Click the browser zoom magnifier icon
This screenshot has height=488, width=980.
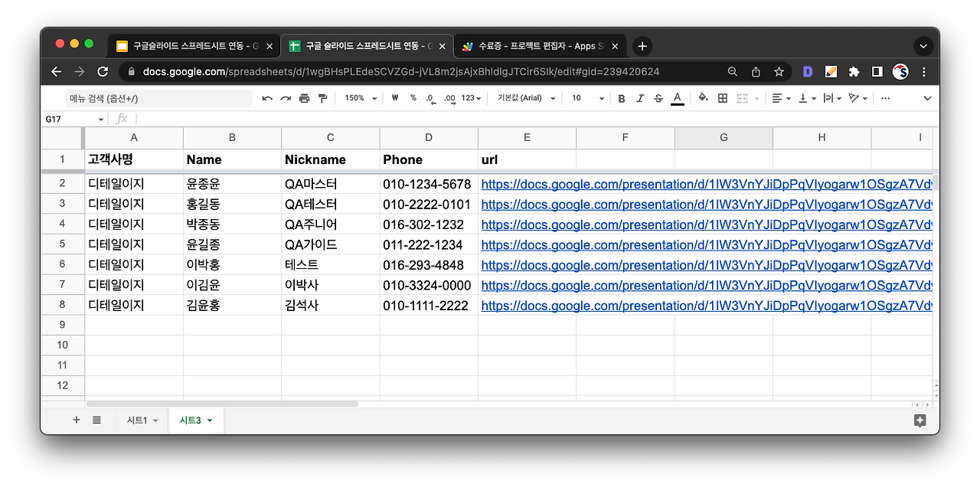coord(733,71)
